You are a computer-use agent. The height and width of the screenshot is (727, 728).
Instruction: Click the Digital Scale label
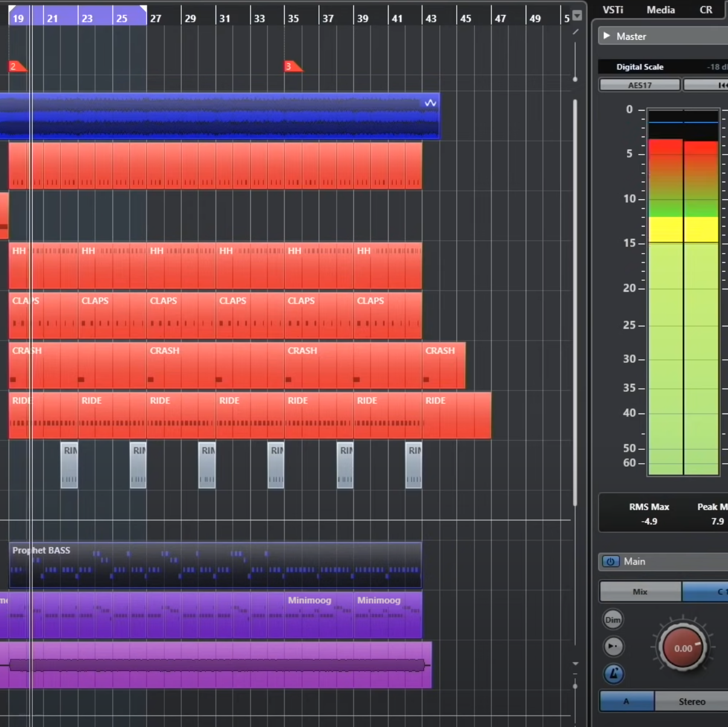tap(640, 67)
